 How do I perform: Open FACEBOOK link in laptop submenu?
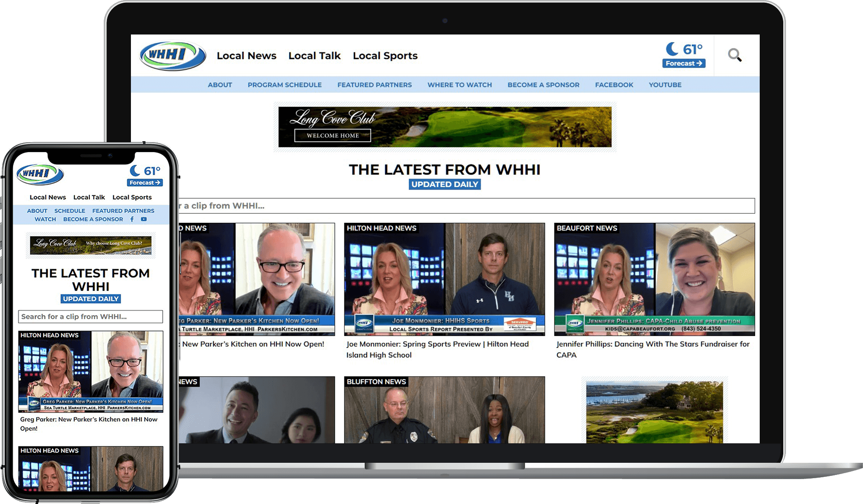pos(614,85)
